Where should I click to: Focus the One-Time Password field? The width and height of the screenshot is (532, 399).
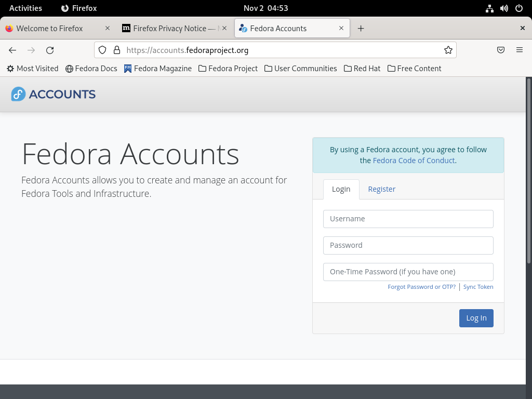pyautogui.click(x=408, y=272)
